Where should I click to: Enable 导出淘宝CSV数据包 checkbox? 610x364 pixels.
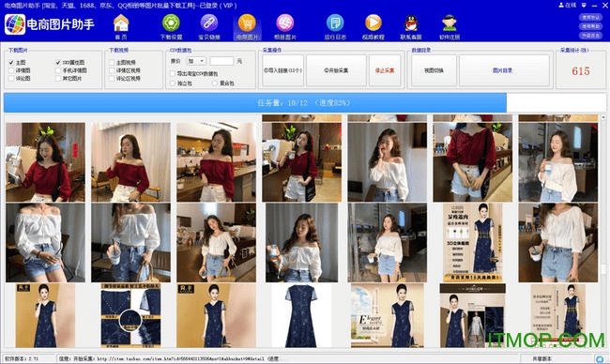pos(173,73)
